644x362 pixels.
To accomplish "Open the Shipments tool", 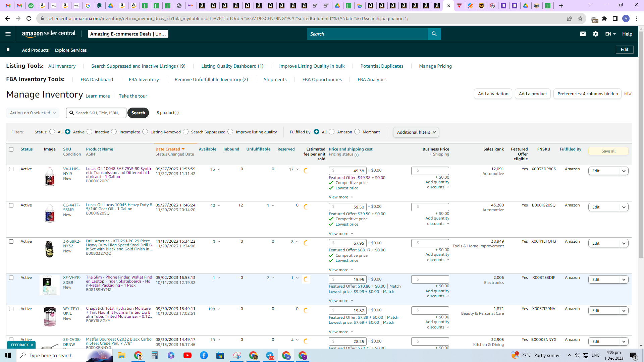I will click(275, 79).
